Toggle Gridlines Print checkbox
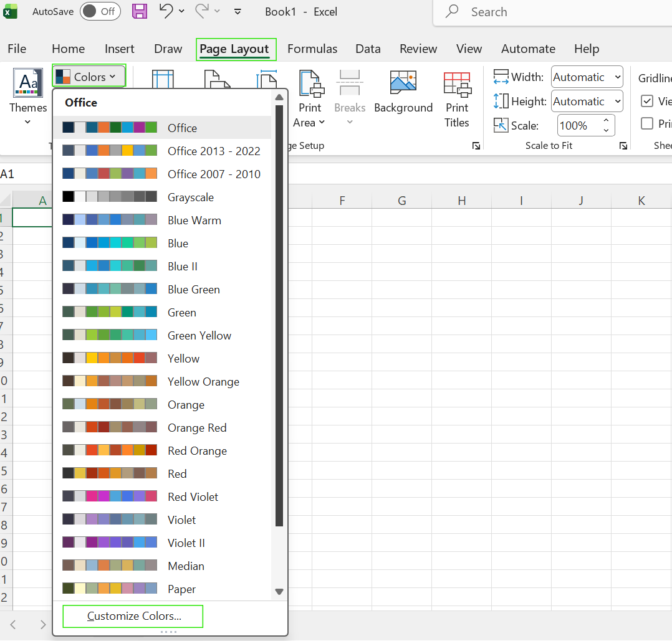Image resolution: width=672 pixels, height=641 pixels. (646, 124)
